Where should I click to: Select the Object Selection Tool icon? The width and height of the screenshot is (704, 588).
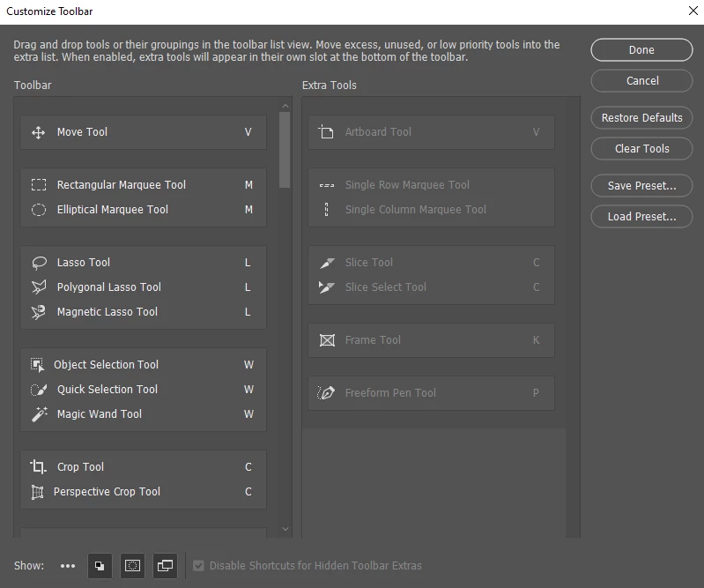click(37, 365)
